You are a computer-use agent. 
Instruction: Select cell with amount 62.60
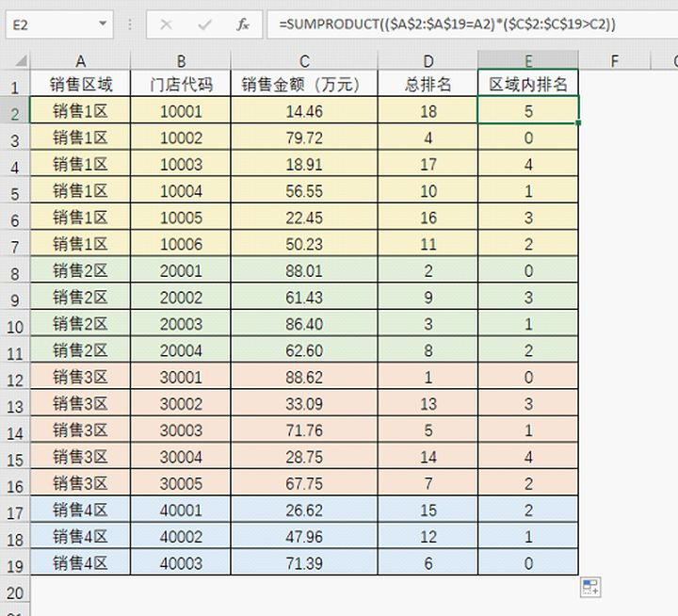(x=304, y=350)
